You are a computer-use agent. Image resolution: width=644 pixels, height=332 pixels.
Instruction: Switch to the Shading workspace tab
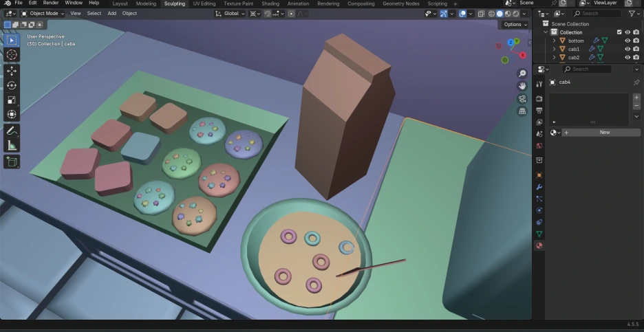pos(270,3)
